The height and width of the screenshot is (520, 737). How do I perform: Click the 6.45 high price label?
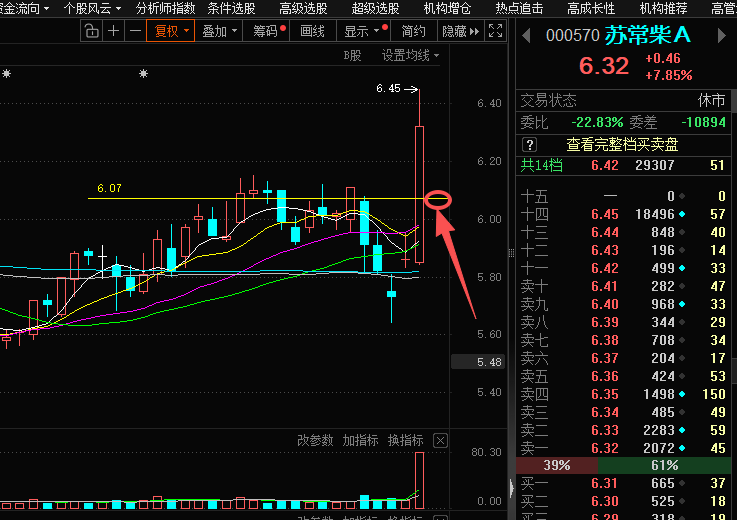pos(388,88)
